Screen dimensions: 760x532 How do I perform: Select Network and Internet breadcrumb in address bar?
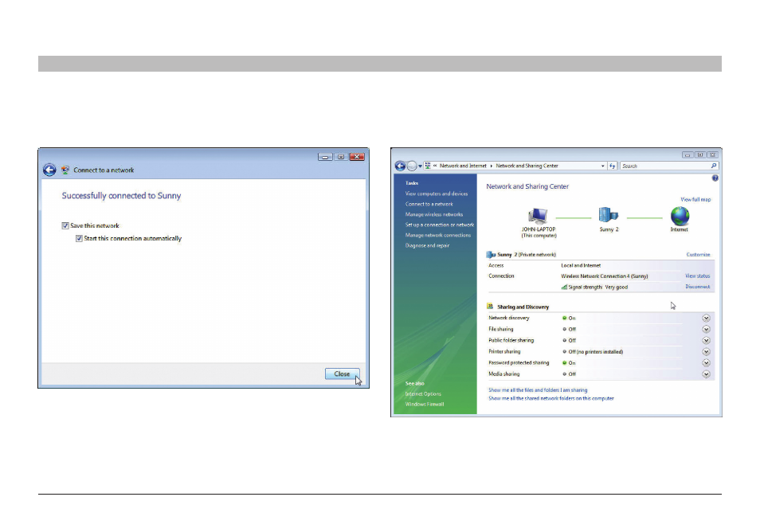(x=463, y=166)
